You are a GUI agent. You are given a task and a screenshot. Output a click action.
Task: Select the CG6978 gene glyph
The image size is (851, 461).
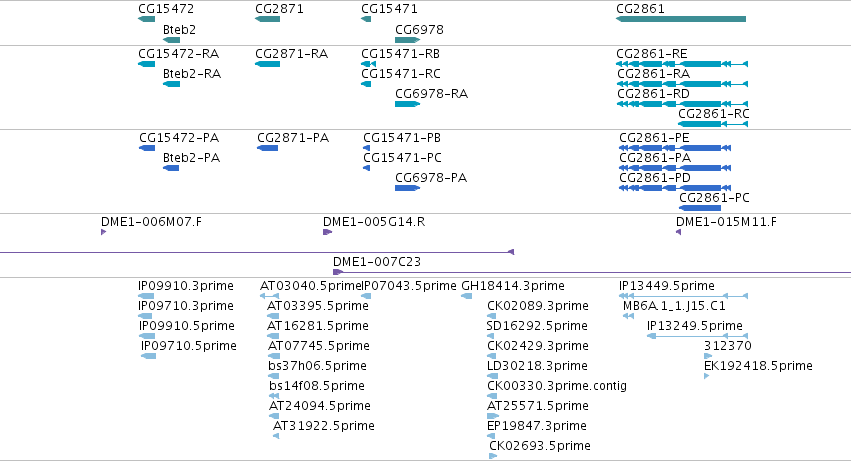(x=408, y=40)
